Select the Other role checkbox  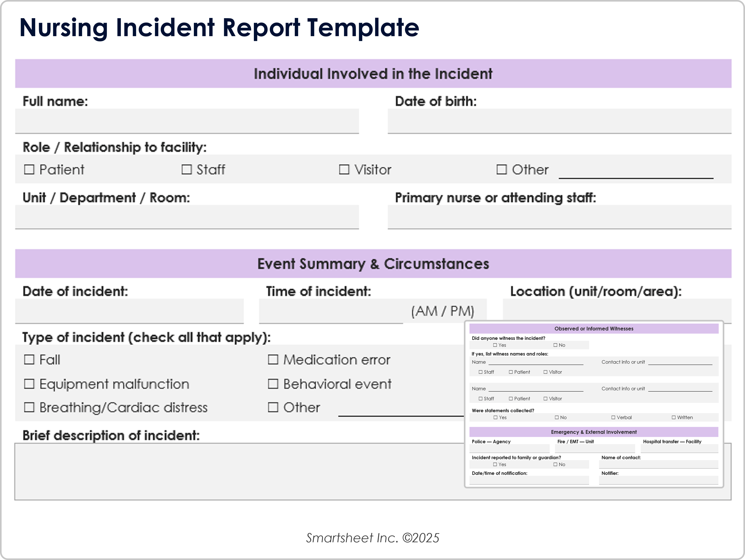point(502,169)
